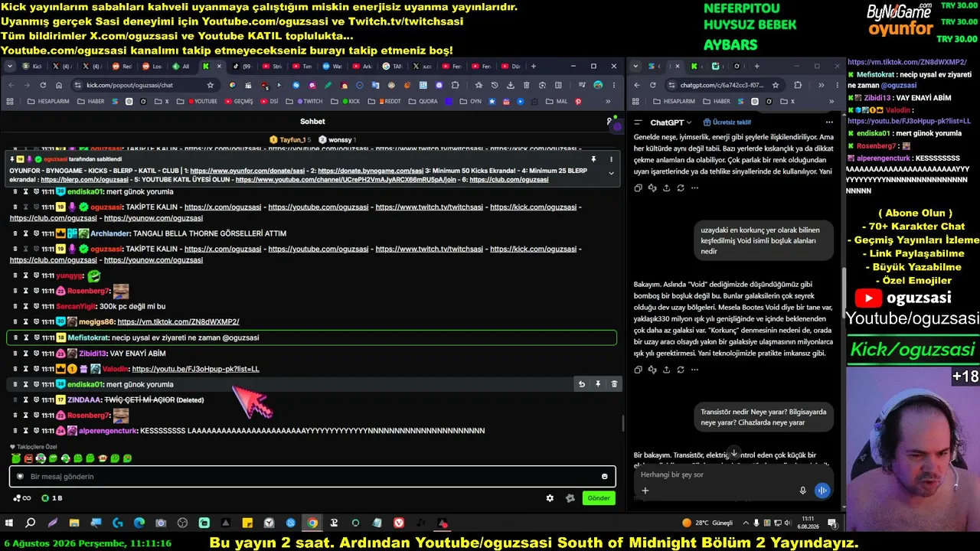This screenshot has width=980, height=551.
Task: Open the emoji picker in message box
Action: pos(605,477)
